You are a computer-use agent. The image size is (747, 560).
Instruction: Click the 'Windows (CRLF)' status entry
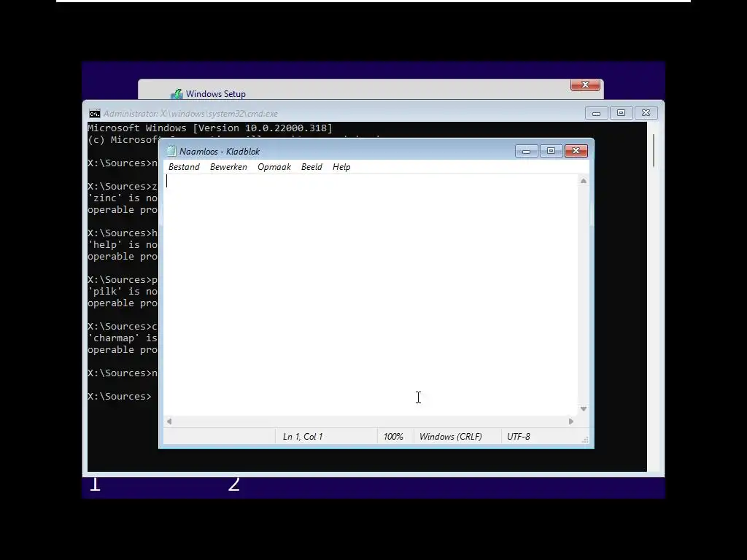[450, 436]
